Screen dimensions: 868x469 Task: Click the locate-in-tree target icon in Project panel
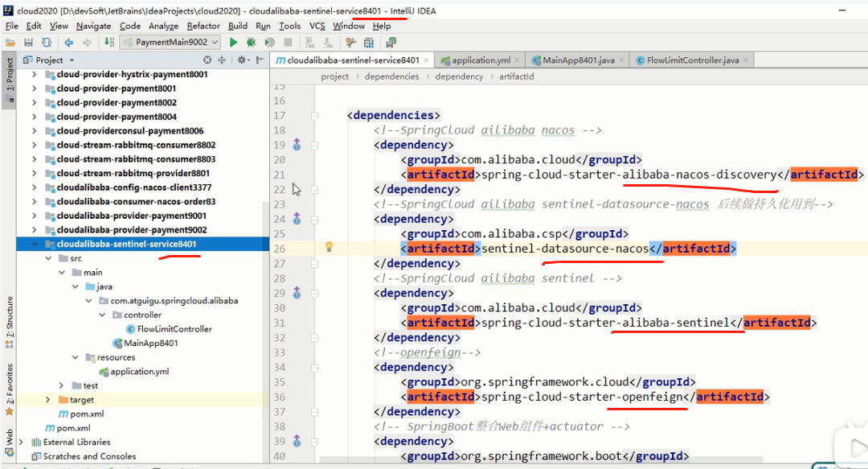click(207, 60)
